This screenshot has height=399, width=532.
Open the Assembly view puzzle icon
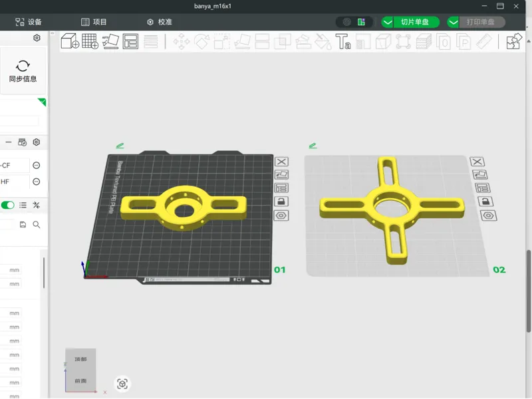click(x=513, y=41)
